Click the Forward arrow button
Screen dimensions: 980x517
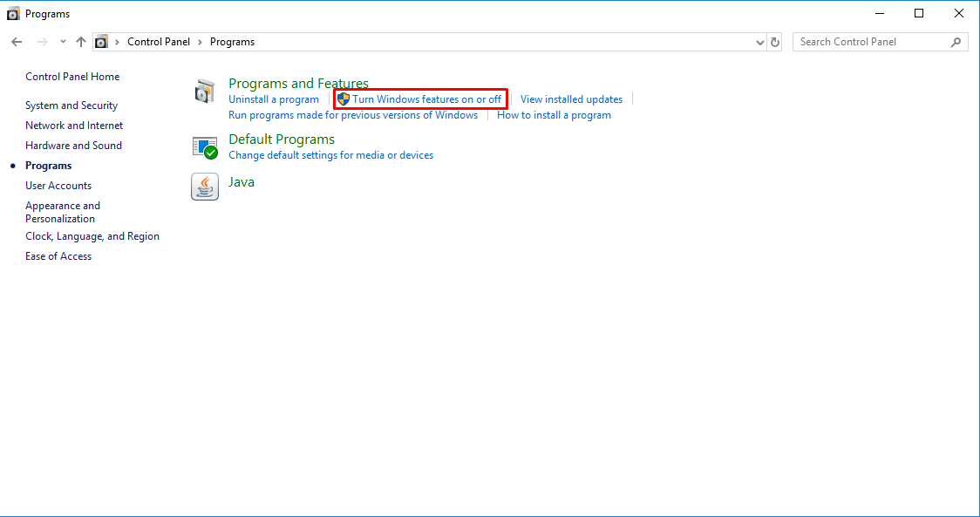pos(43,42)
